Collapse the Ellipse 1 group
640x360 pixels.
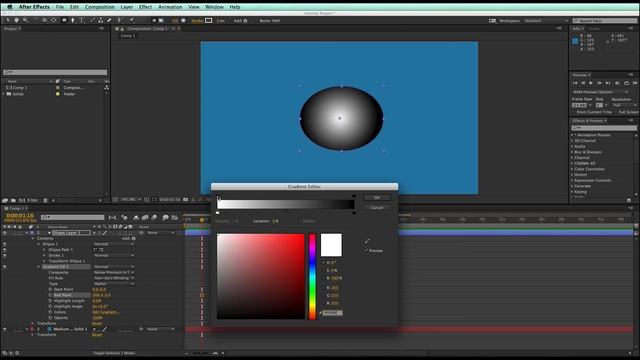click(39, 244)
